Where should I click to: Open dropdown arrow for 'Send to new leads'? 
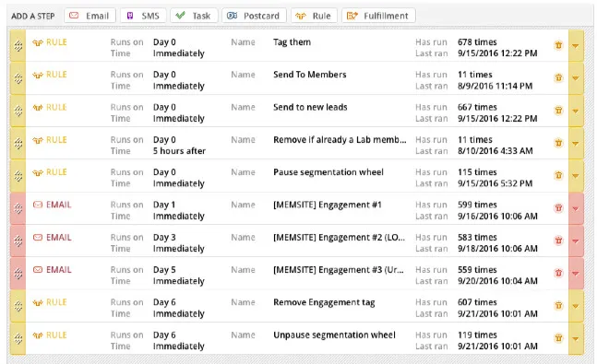click(x=576, y=111)
